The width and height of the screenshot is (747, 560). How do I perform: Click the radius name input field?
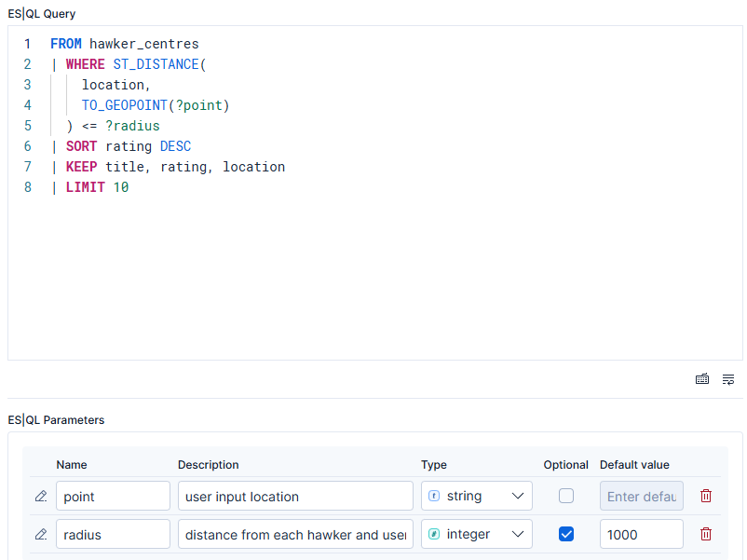pos(113,534)
